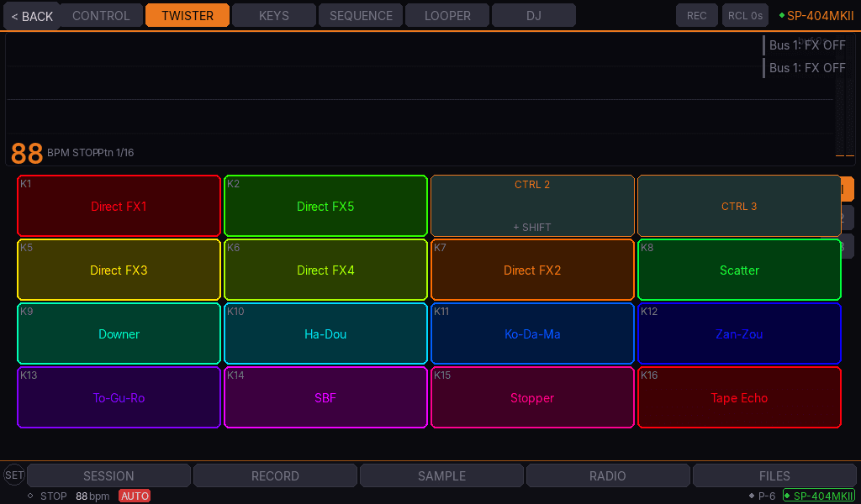Select the orange page 1 side tab
Screen dimensions: 861x504
[x=848, y=189]
